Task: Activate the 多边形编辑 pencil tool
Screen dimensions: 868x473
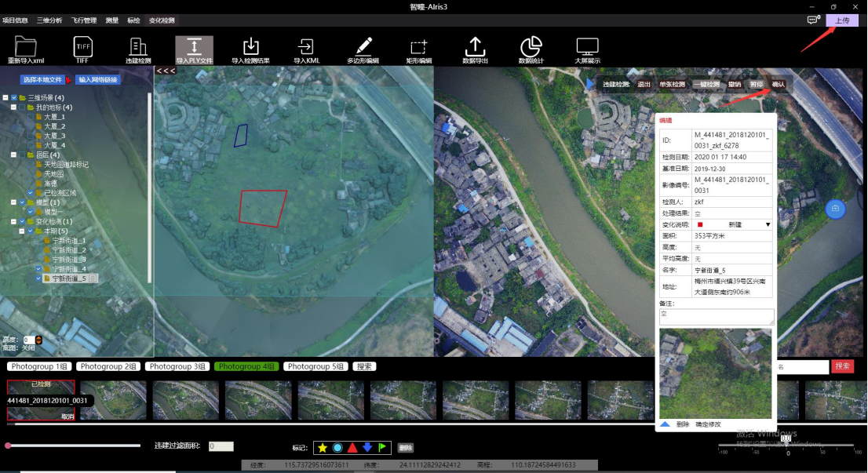Action: [x=363, y=46]
